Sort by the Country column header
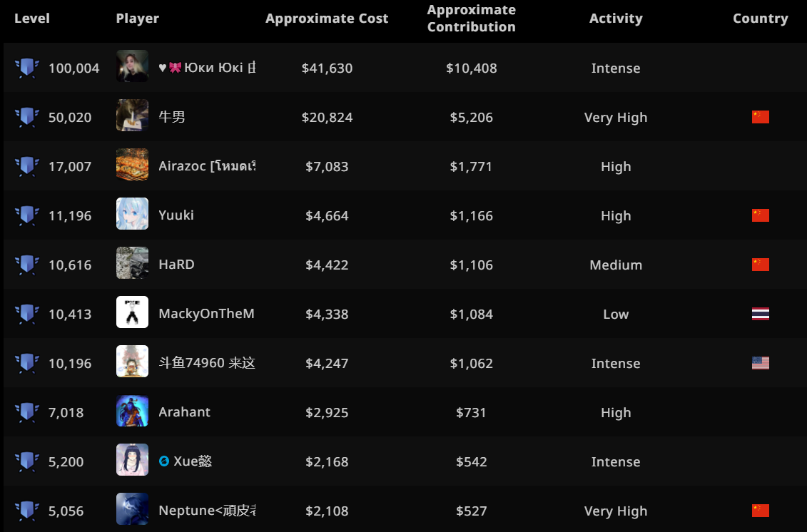Screen dimensions: 807x532 [760, 19]
